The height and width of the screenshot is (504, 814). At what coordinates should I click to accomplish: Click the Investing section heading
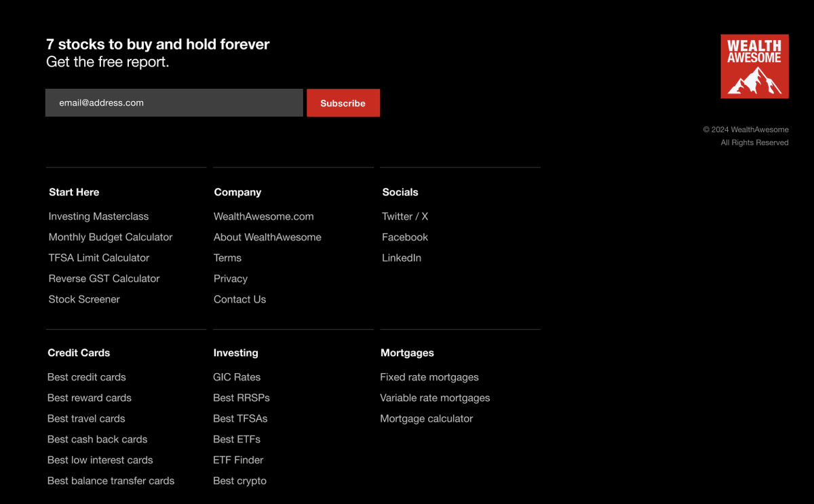pos(235,353)
